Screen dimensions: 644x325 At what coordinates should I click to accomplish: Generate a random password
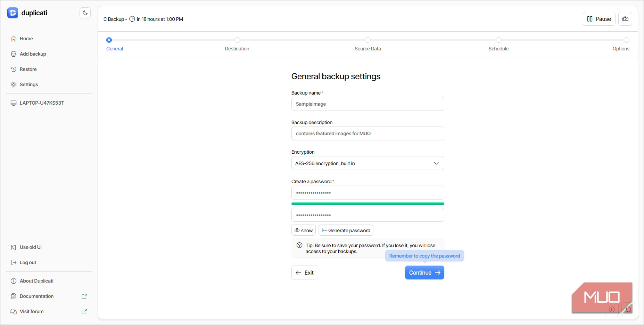346,230
